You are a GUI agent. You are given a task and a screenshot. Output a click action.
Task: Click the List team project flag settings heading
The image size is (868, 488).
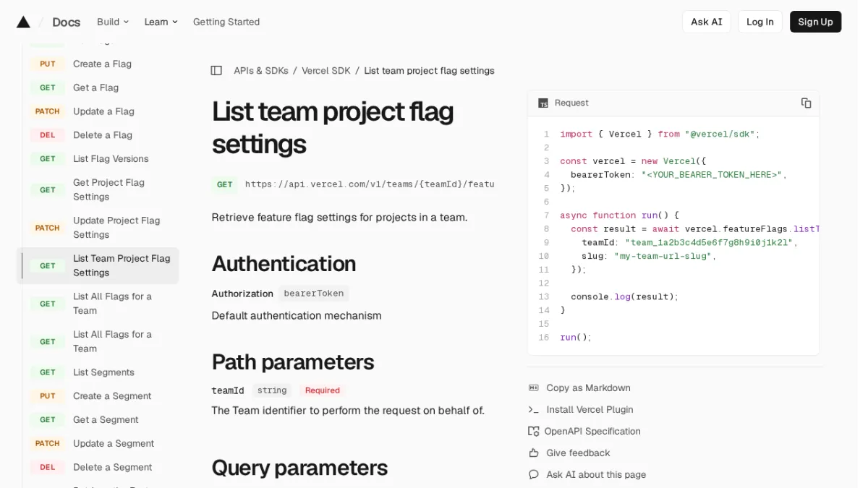[333, 127]
